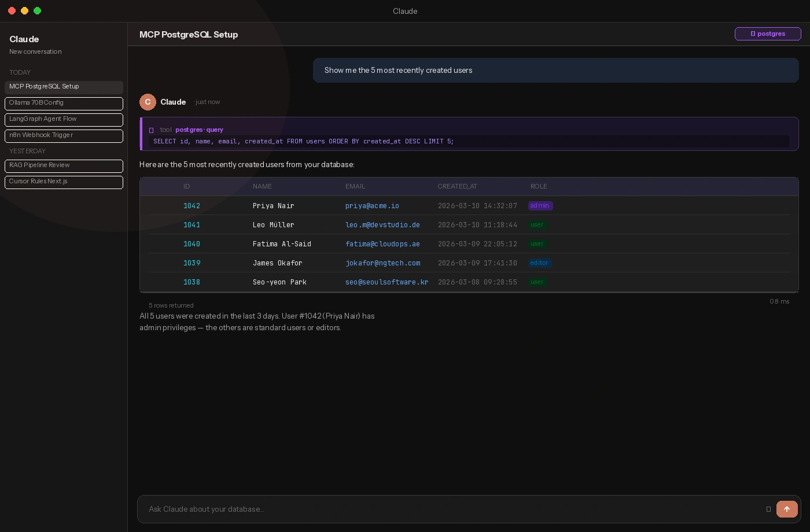Sort the table by the NAME column

tap(262, 186)
